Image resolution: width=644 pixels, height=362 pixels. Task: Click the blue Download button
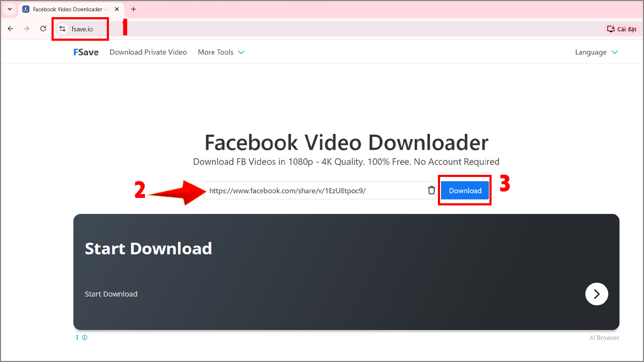click(465, 190)
